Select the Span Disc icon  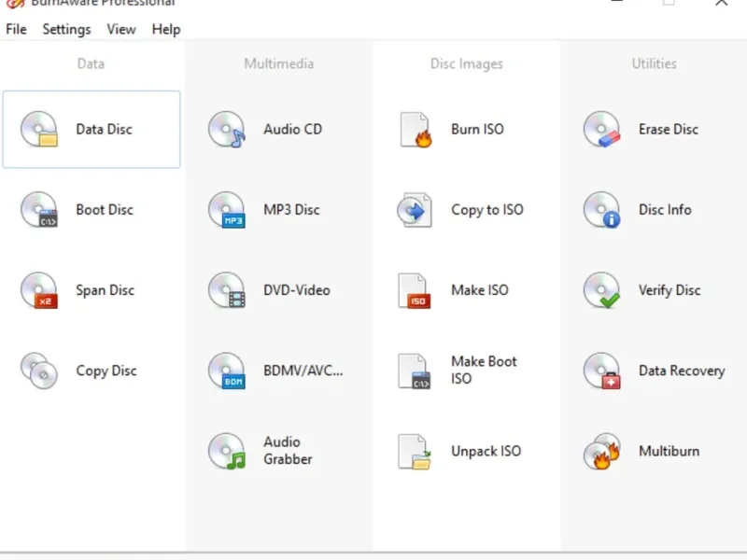(x=39, y=290)
